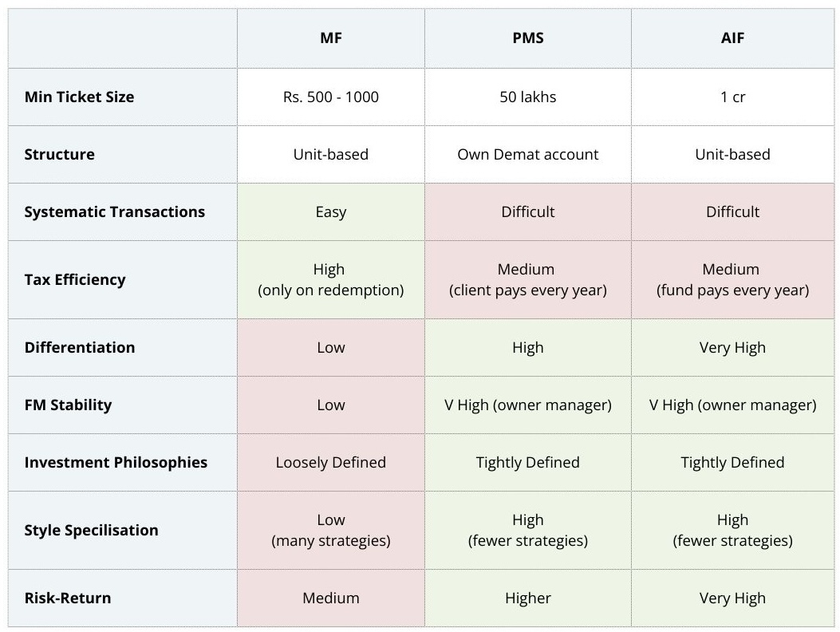840x632 pixels.
Task: Select the 50 lakhs cell
Action: [527, 97]
